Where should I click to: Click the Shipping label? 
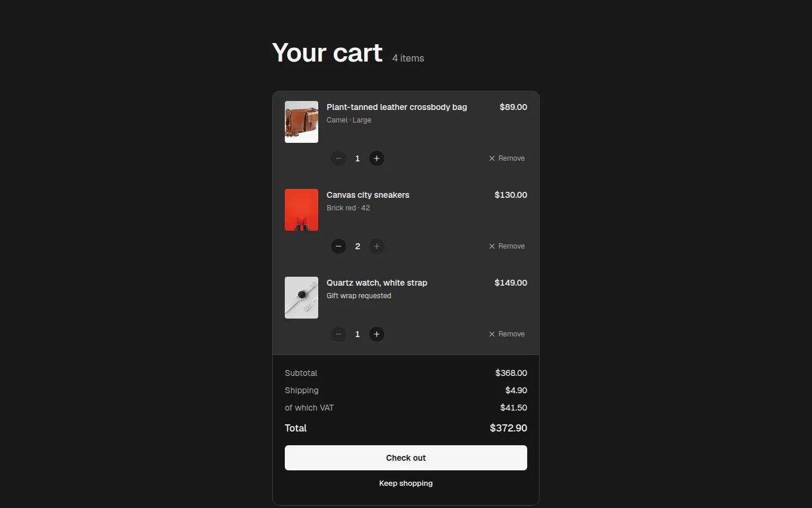[302, 390]
